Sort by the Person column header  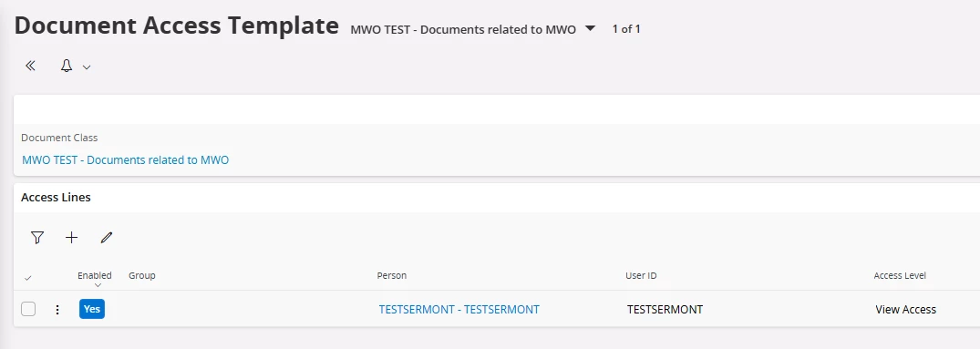point(391,275)
